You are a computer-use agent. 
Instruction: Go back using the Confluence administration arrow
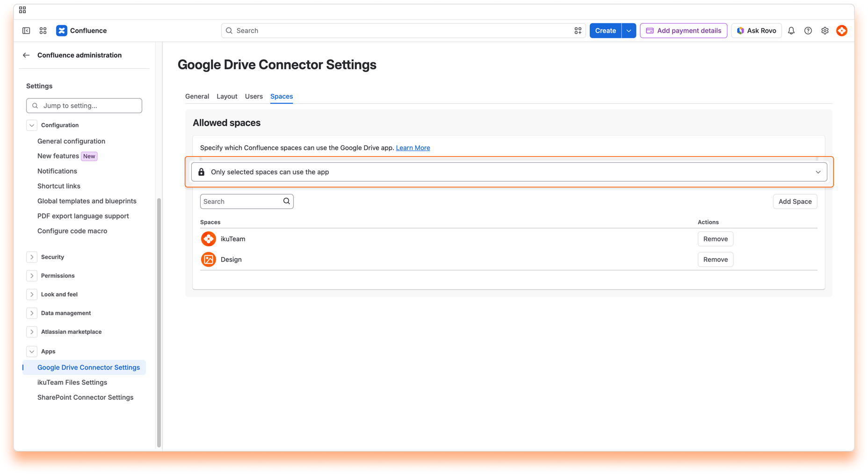pyautogui.click(x=26, y=55)
